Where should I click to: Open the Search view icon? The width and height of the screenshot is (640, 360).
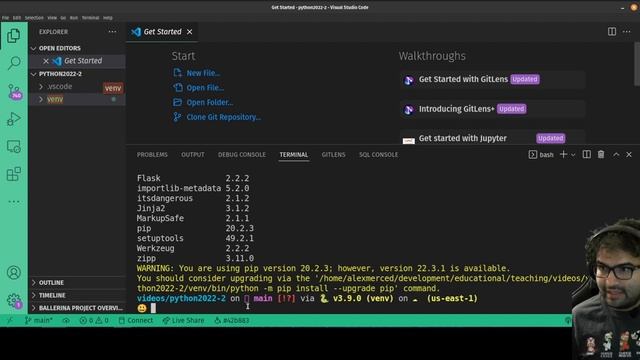coord(13,63)
